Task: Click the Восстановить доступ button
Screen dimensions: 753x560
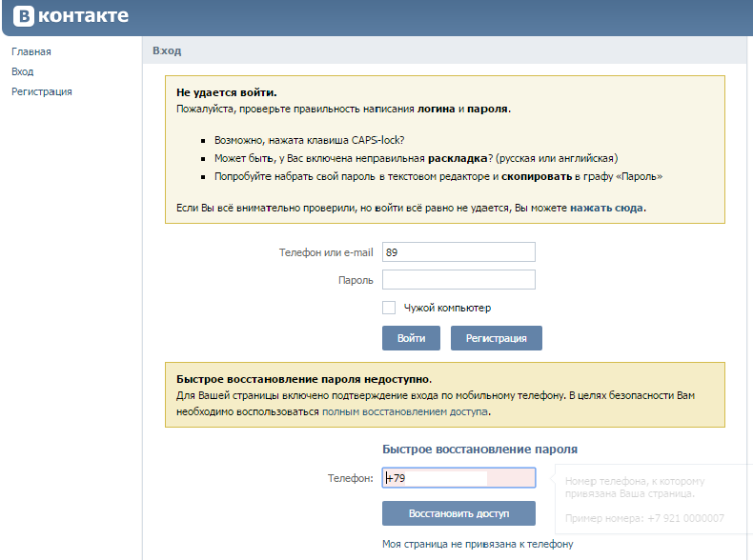Action: point(458,513)
